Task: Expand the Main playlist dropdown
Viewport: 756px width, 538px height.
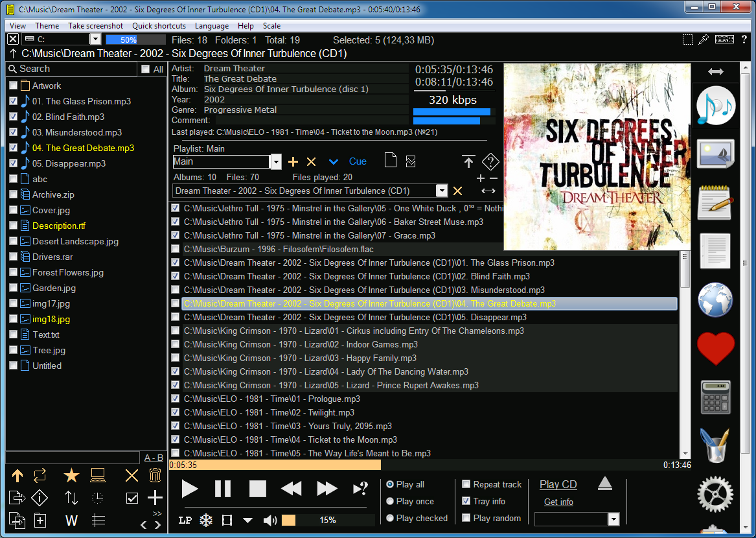Action: pyautogui.click(x=276, y=162)
